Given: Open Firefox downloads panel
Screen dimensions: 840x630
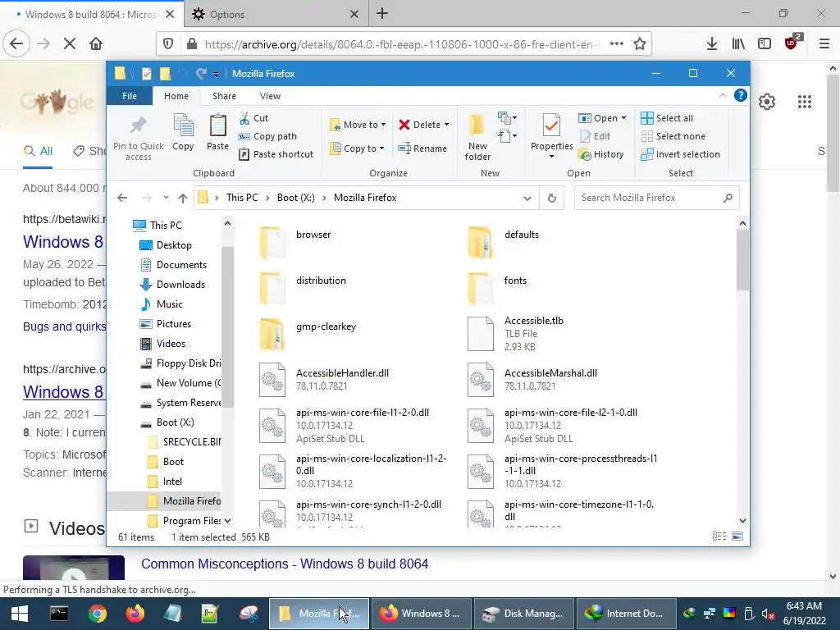Looking at the screenshot, I should tap(712, 44).
